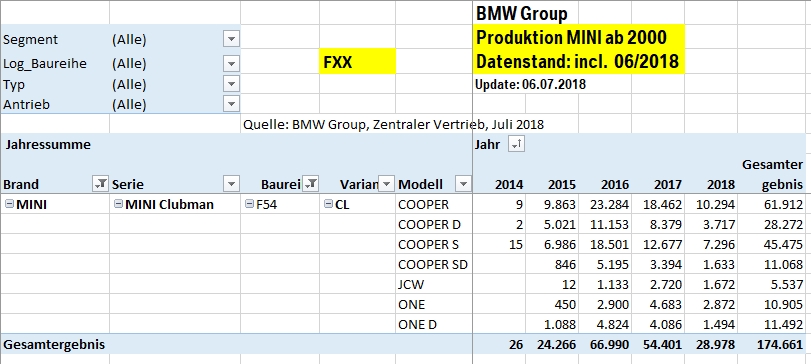Select the COOPER D model cell
This screenshot has width=811, height=364.
tap(434, 224)
